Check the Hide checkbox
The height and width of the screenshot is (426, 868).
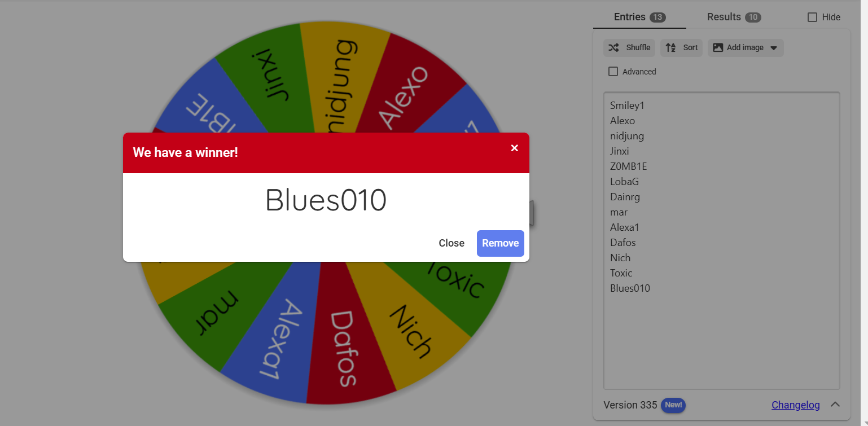(812, 17)
